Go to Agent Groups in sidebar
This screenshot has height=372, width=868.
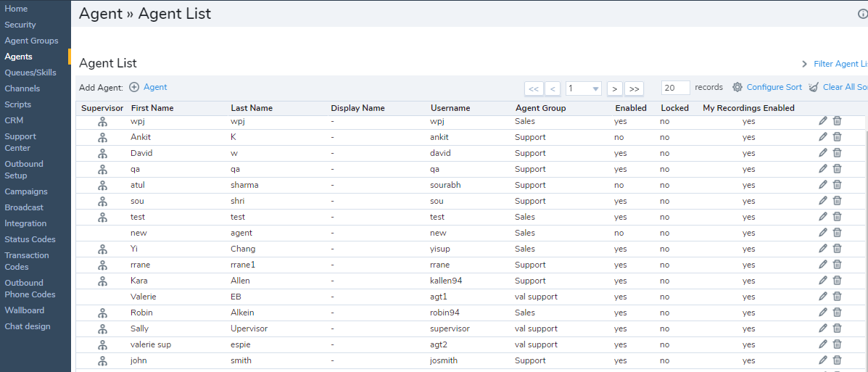tap(31, 41)
